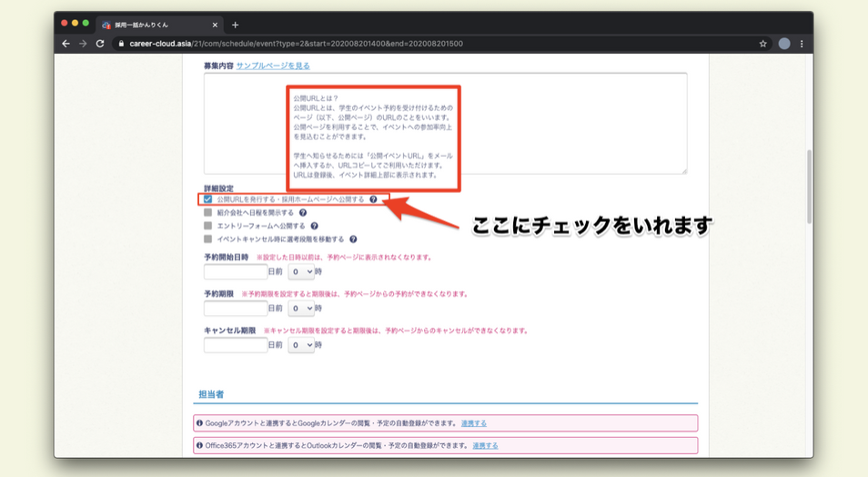Bookmark page with star icon
This screenshot has height=477, width=868.
[x=762, y=43]
